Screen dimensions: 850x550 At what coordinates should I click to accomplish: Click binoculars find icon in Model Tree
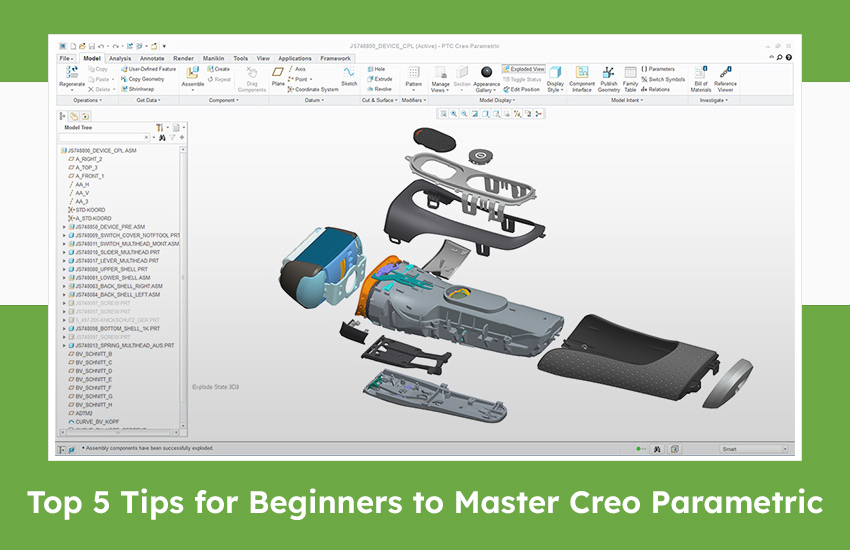click(162, 138)
